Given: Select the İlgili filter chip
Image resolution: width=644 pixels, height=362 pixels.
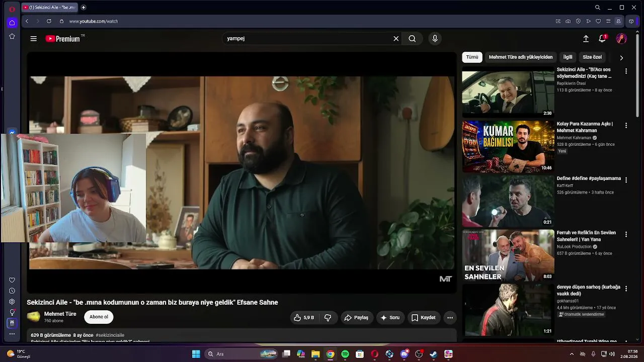Looking at the screenshot, I should [x=568, y=57].
